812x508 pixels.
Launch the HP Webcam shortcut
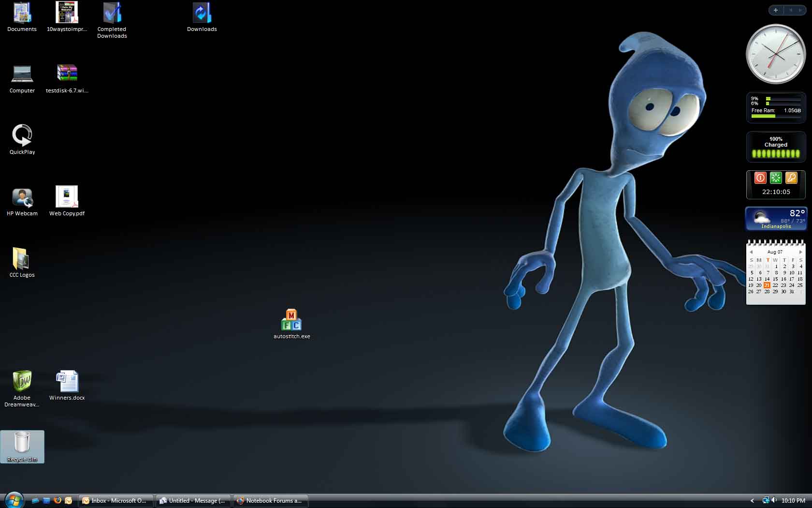coord(22,202)
